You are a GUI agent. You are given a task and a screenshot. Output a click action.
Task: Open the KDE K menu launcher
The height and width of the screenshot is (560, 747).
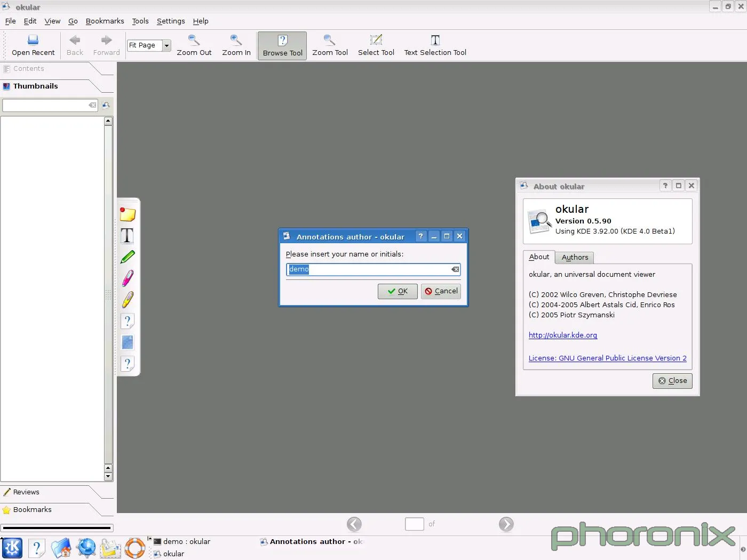click(12, 548)
